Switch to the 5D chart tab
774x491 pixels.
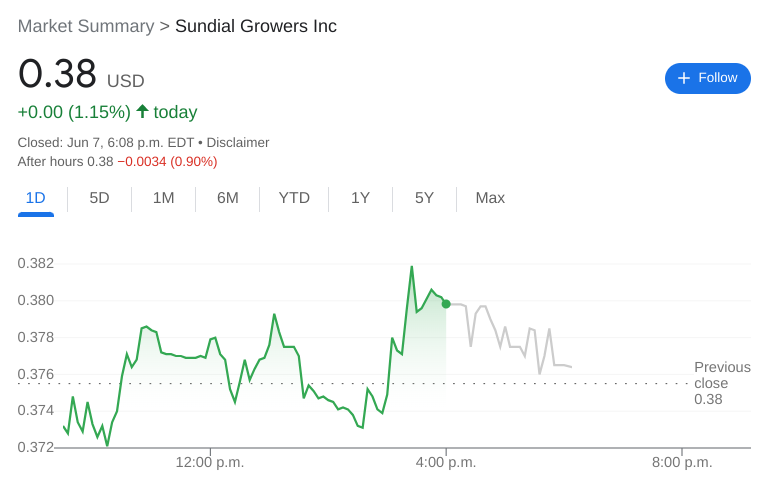(99, 198)
